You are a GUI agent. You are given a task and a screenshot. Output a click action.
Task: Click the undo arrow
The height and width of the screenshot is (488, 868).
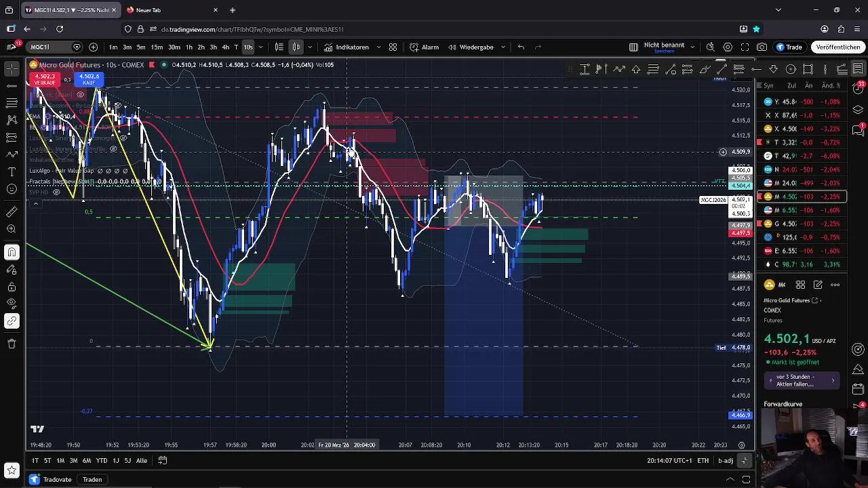pyautogui.click(x=521, y=47)
